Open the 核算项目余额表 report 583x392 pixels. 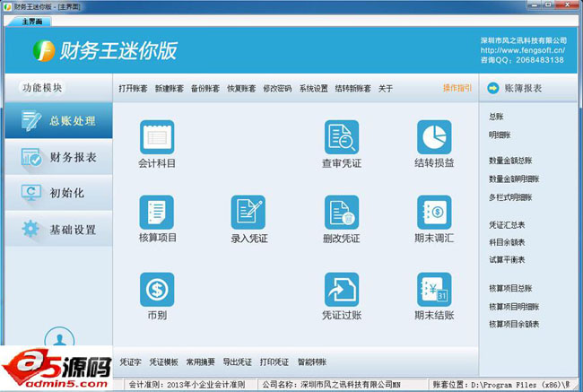click(514, 324)
